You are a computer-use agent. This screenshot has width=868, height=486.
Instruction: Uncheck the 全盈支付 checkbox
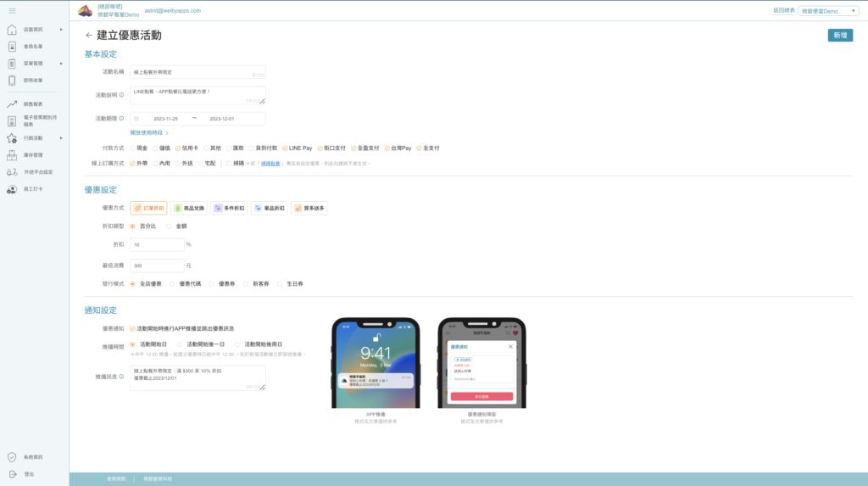point(353,148)
